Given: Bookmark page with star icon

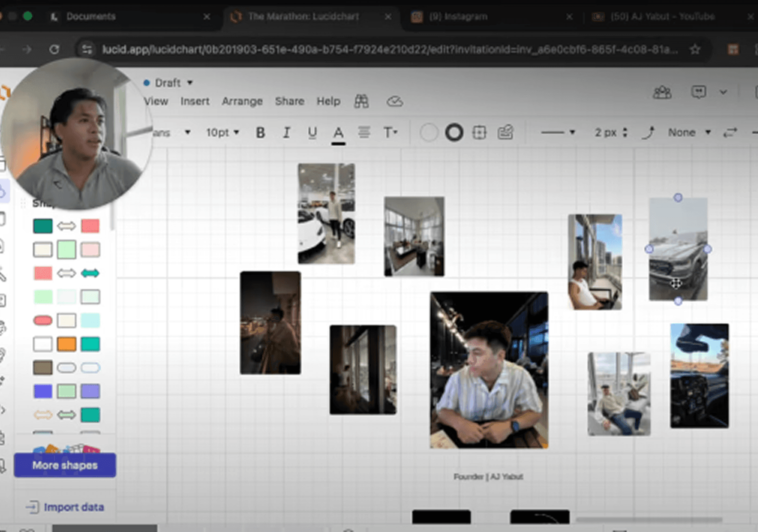Looking at the screenshot, I should (x=695, y=49).
